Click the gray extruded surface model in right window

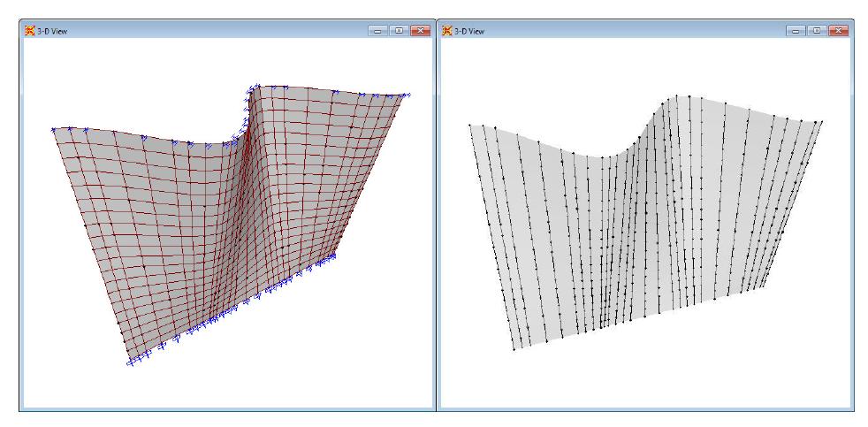pyautogui.click(x=645, y=223)
